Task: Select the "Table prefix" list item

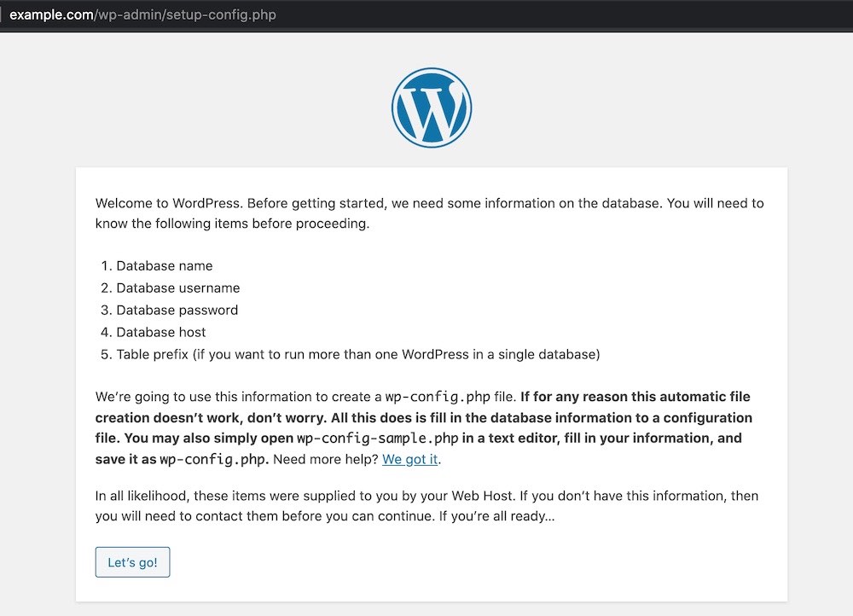Action: (x=358, y=354)
